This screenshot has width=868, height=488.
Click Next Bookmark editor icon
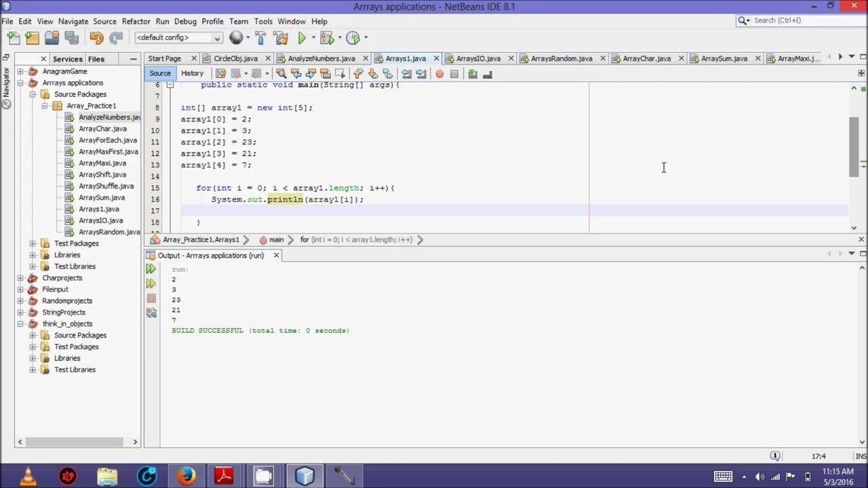pos(372,73)
